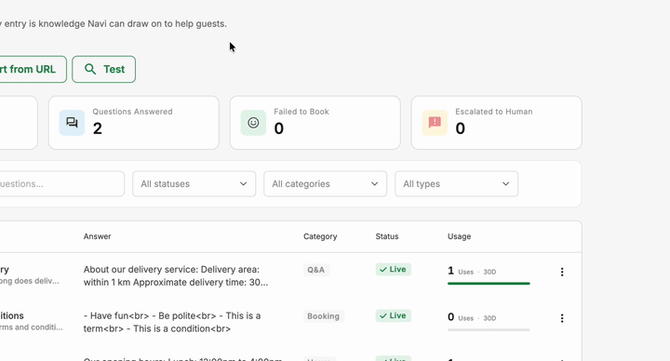
Task: Click the green usage bar for delivery row
Action: pyautogui.click(x=488, y=283)
